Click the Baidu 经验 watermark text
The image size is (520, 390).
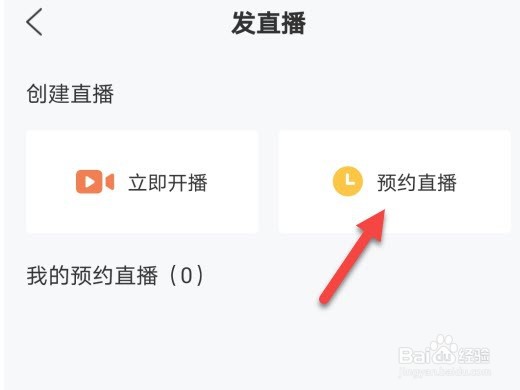coord(474,355)
